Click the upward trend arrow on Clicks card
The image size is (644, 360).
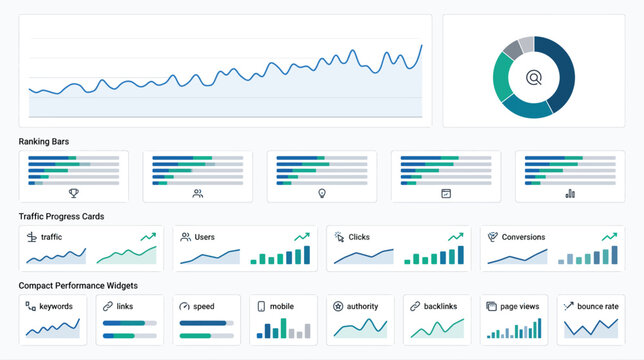pyautogui.click(x=455, y=237)
